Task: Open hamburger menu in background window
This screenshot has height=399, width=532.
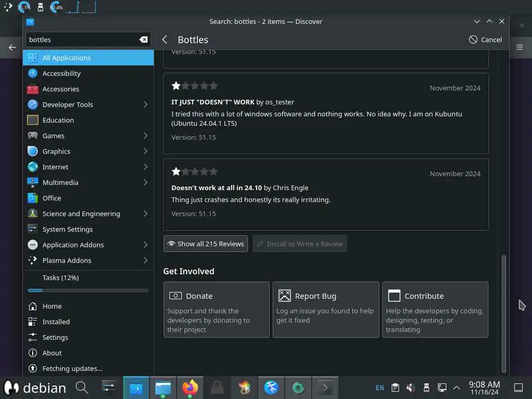Action: (520, 47)
